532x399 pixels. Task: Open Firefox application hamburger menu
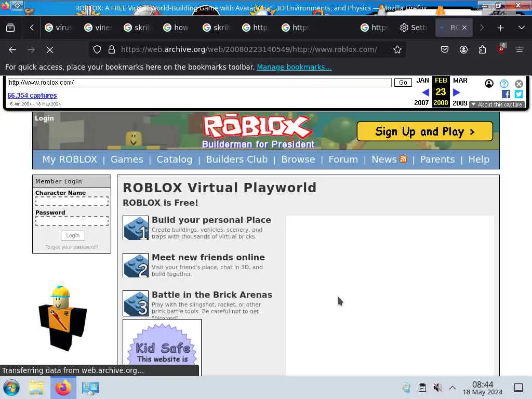click(x=520, y=50)
